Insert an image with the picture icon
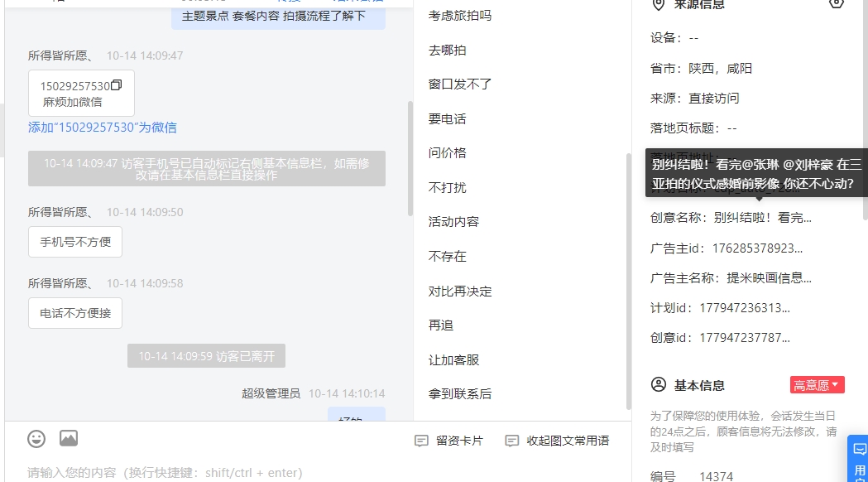The image size is (868, 482). coord(69,438)
